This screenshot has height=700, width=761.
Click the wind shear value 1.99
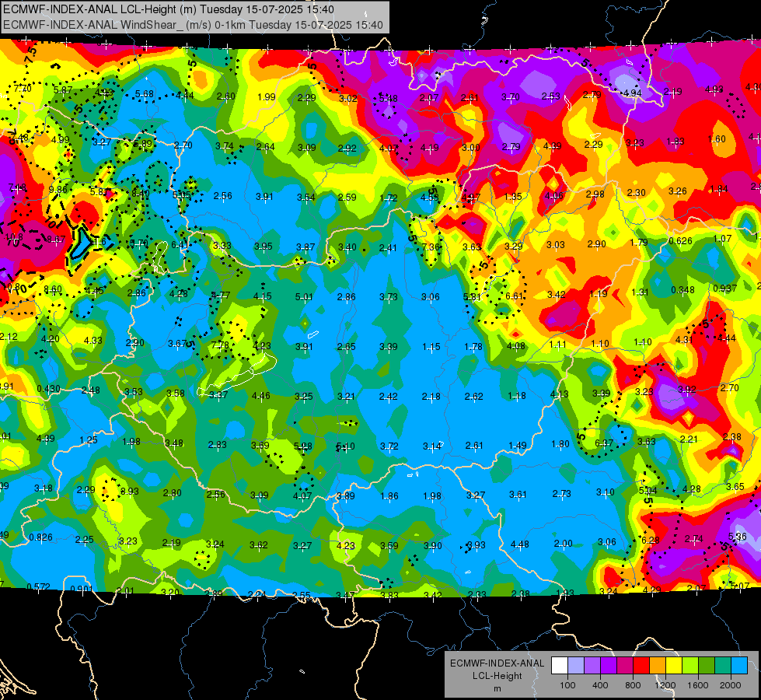[267, 96]
